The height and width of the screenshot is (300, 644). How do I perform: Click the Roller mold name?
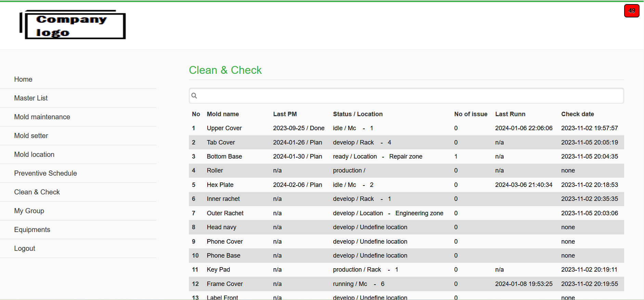coord(215,171)
